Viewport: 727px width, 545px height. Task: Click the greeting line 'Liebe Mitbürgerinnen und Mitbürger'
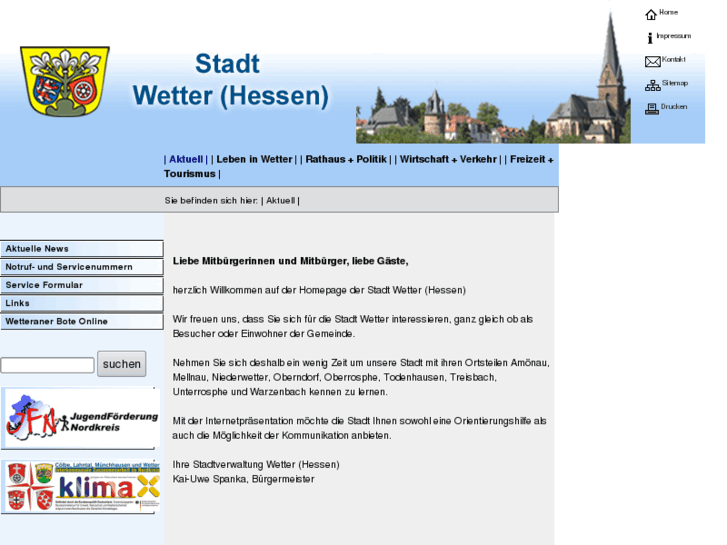(x=290, y=261)
